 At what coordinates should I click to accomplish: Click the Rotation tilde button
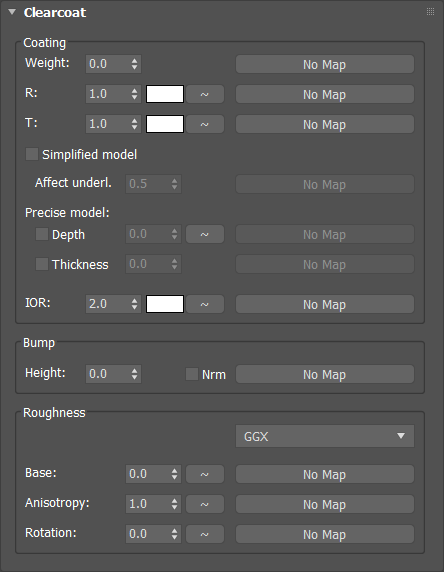(x=205, y=534)
